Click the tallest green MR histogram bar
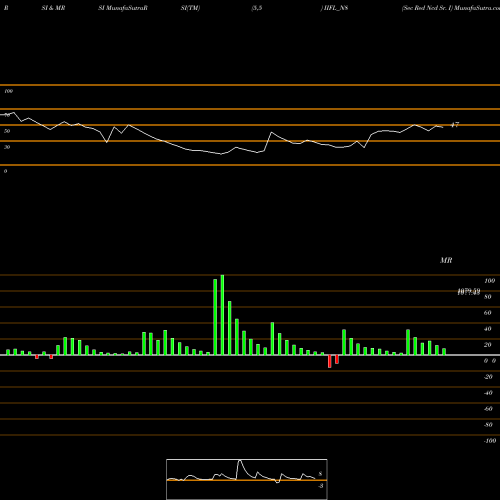Image resolution: width=500 pixels, height=500 pixels. coord(222,315)
